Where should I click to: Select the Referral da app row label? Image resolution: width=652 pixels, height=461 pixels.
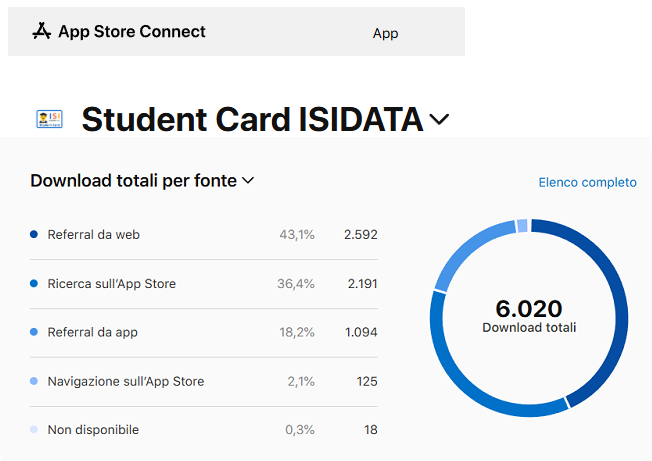pyautogui.click(x=92, y=332)
